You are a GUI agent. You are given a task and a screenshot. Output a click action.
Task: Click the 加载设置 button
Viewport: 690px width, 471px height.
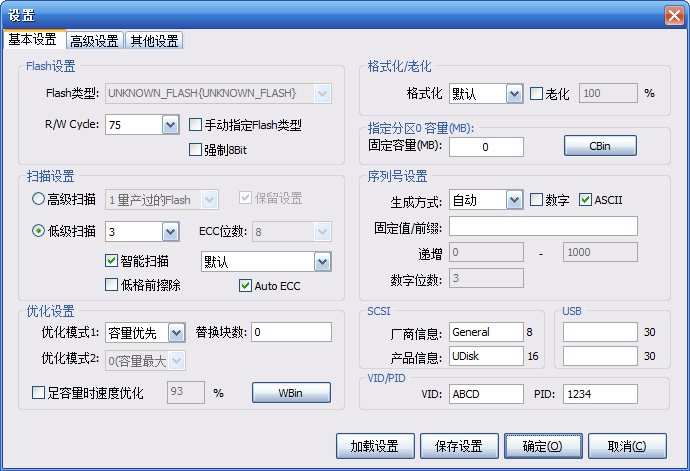(375, 446)
